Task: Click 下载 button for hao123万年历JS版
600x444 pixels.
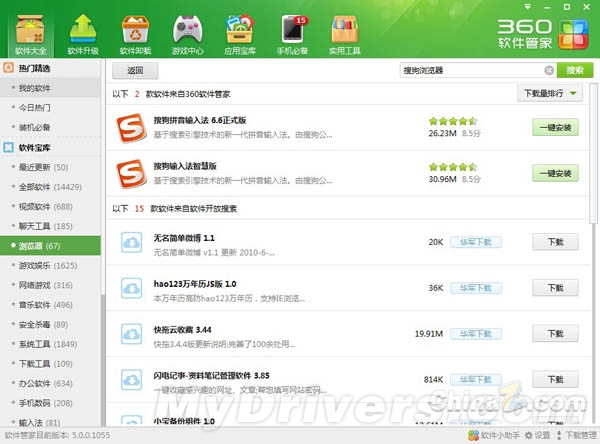Action: [x=555, y=288]
